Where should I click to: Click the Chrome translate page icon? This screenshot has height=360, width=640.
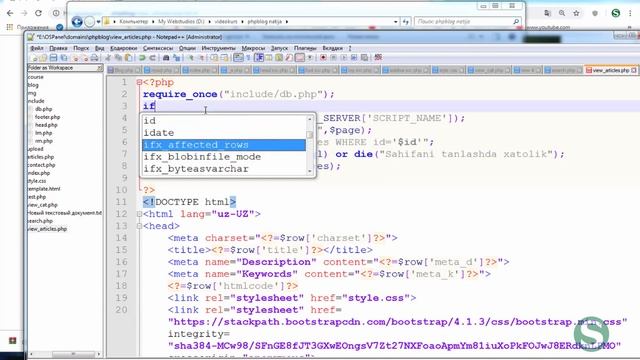(547, 13)
